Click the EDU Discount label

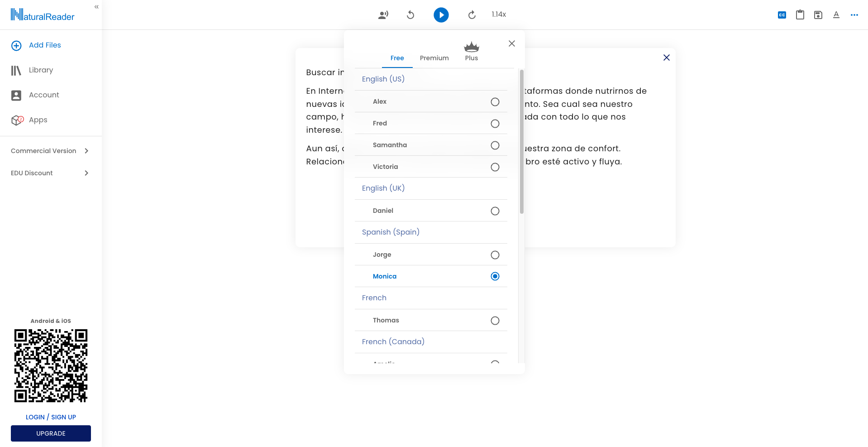click(x=32, y=173)
